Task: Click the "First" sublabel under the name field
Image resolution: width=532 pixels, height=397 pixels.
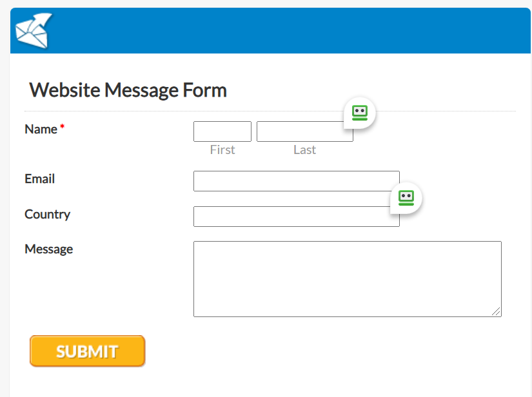Action: (222, 150)
